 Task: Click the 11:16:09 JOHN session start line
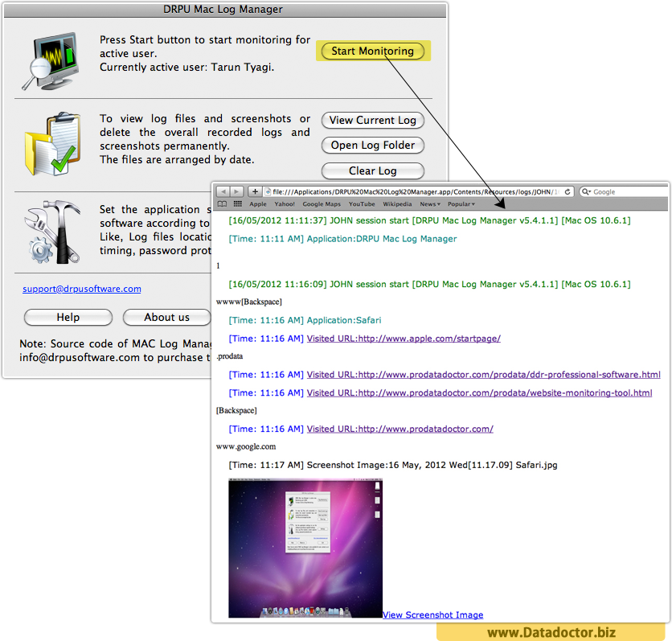(x=429, y=284)
